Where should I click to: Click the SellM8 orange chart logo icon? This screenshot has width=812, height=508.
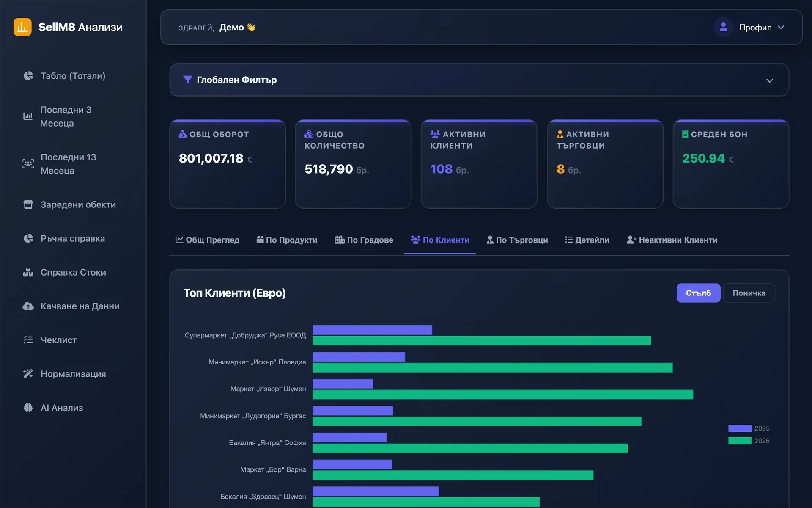pyautogui.click(x=22, y=27)
